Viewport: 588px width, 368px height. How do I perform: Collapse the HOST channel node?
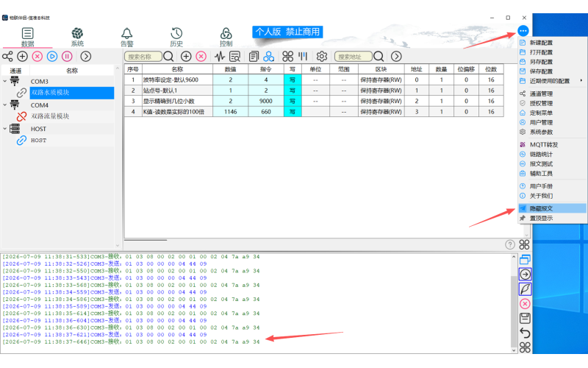pyautogui.click(x=5, y=128)
